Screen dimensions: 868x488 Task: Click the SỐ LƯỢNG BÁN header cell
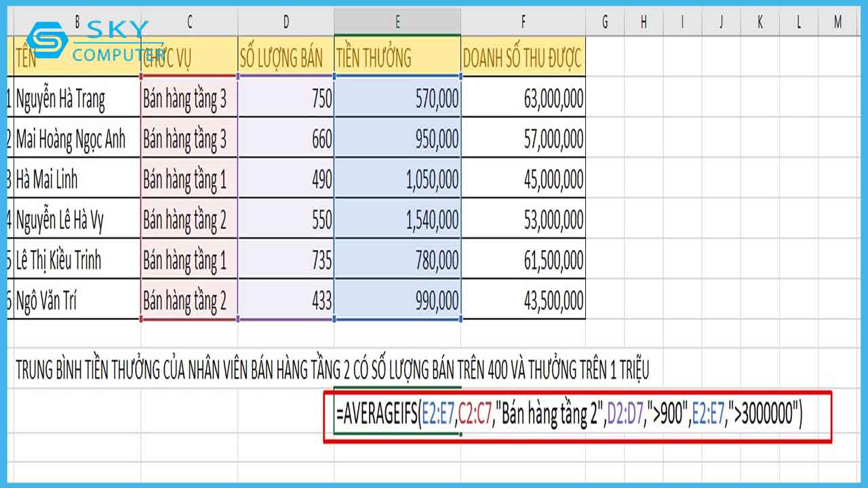(x=285, y=58)
